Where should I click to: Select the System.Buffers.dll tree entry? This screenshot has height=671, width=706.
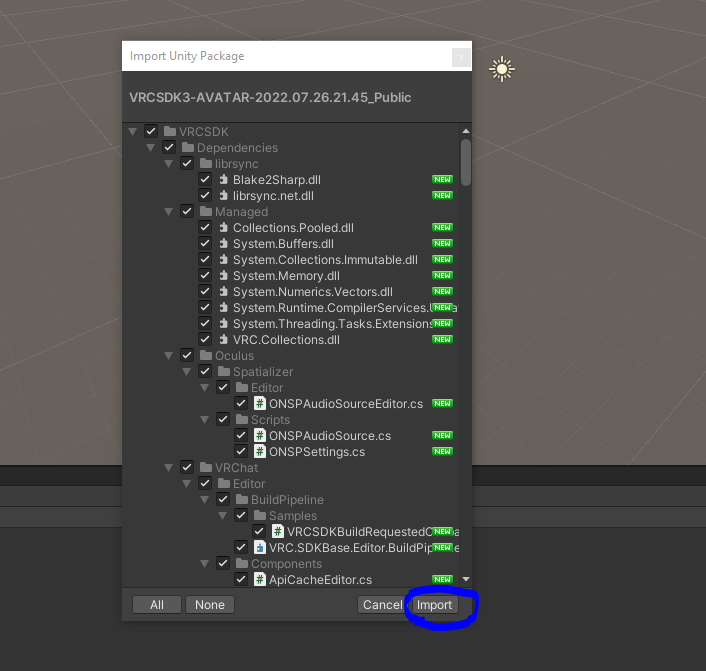pyautogui.click(x=283, y=244)
